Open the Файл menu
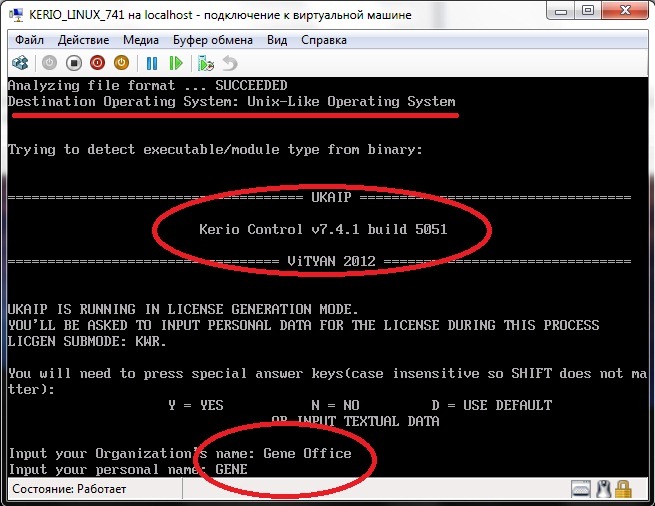This screenshot has width=655, height=506. [29, 40]
